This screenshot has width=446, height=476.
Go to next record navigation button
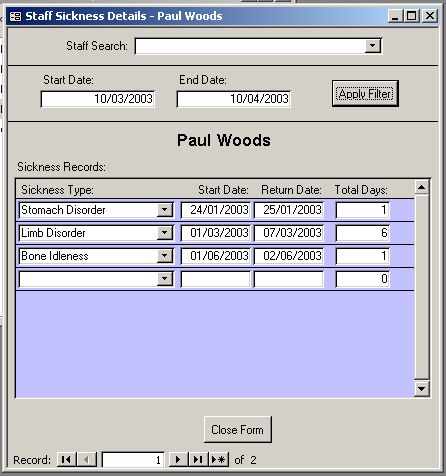[x=179, y=460]
